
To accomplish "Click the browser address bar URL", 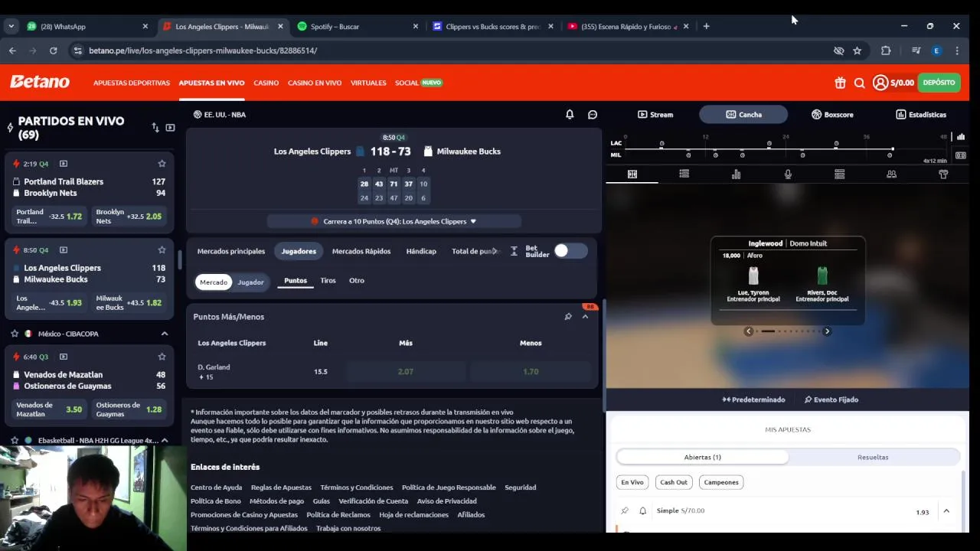I will [x=203, y=51].
